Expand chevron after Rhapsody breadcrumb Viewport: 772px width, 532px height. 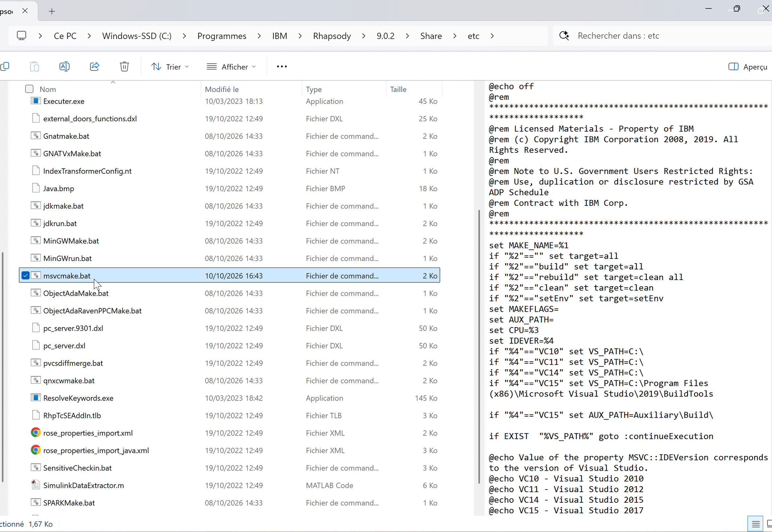click(364, 36)
